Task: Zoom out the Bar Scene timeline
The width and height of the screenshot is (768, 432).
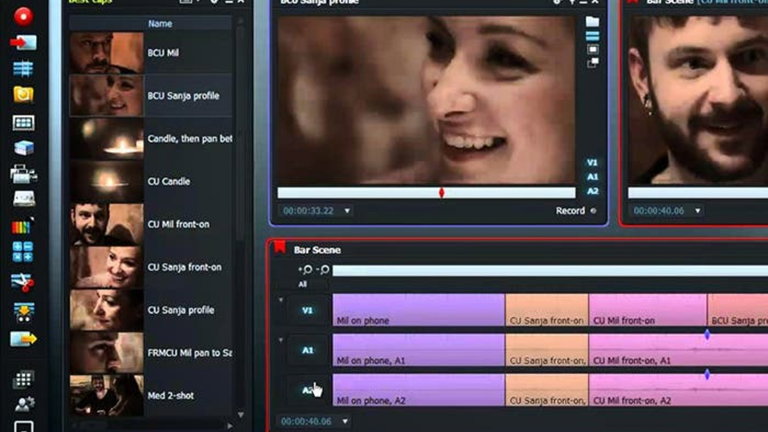Action: [x=322, y=269]
